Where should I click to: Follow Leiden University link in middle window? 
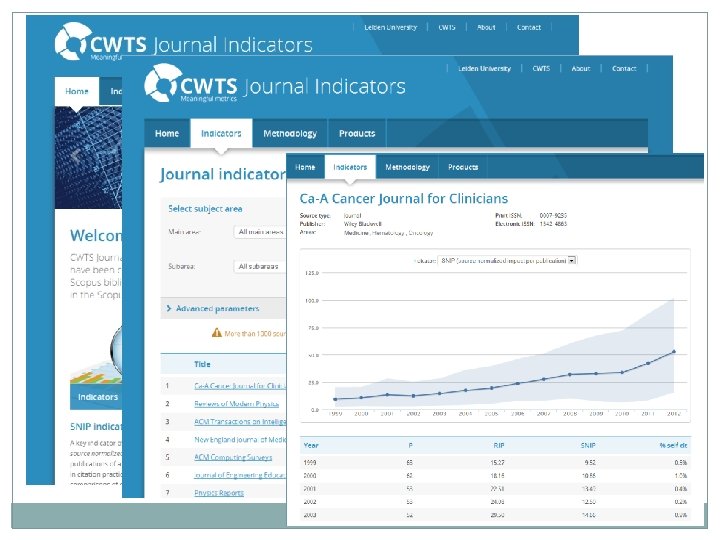coord(484,68)
